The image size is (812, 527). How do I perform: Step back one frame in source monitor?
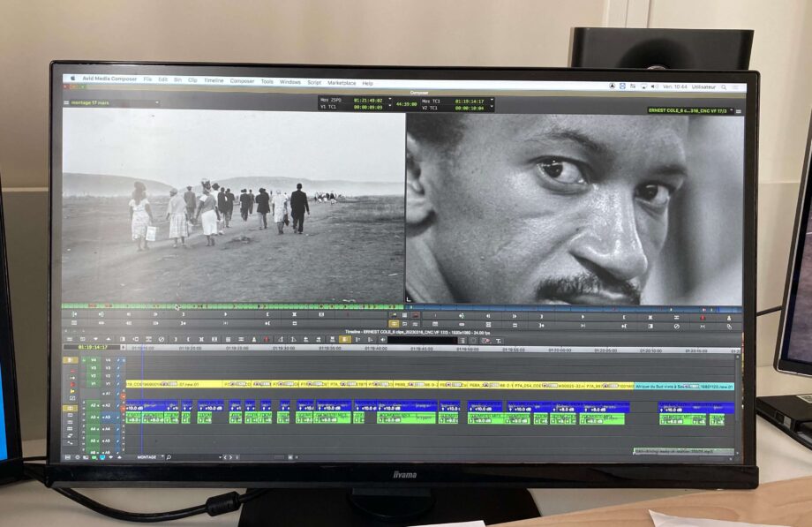[129, 314]
